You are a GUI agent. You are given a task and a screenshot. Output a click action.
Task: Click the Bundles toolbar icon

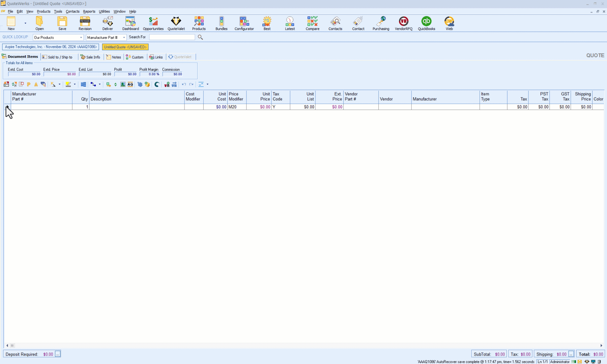pyautogui.click(x=221, y=23)
